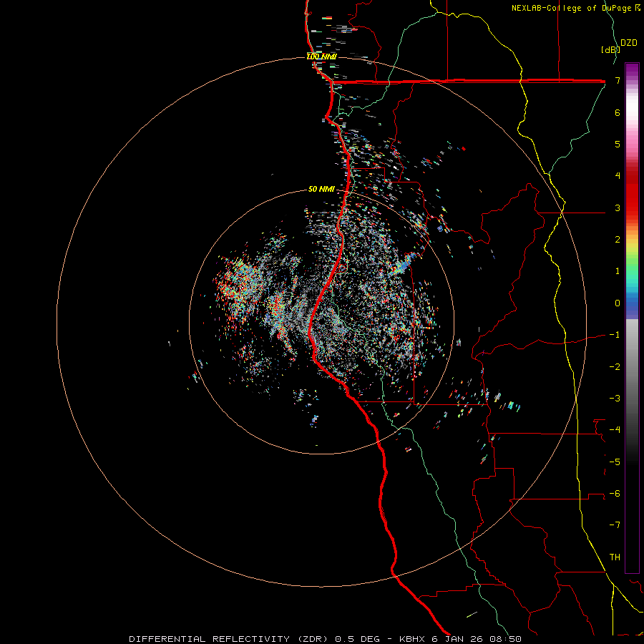The height and width of the screenshot is (644, 644).
Task: Click the -2 dB value on color scale
Action: click(615, 366)
